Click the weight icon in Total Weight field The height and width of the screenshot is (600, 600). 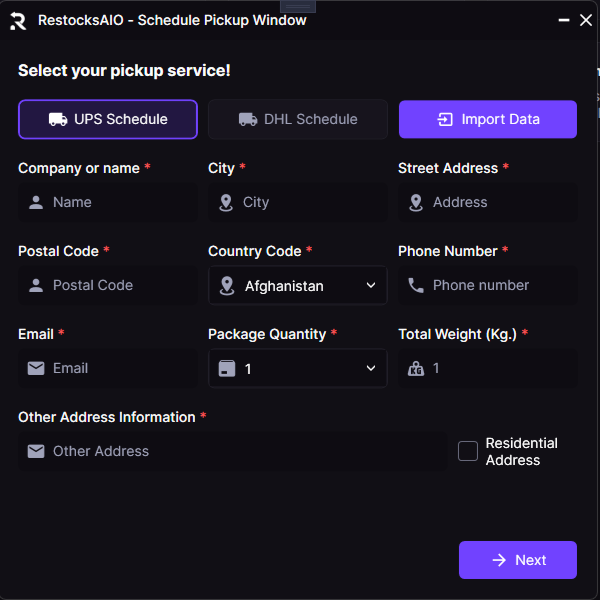pyautogui.click(x=416, y=368)
